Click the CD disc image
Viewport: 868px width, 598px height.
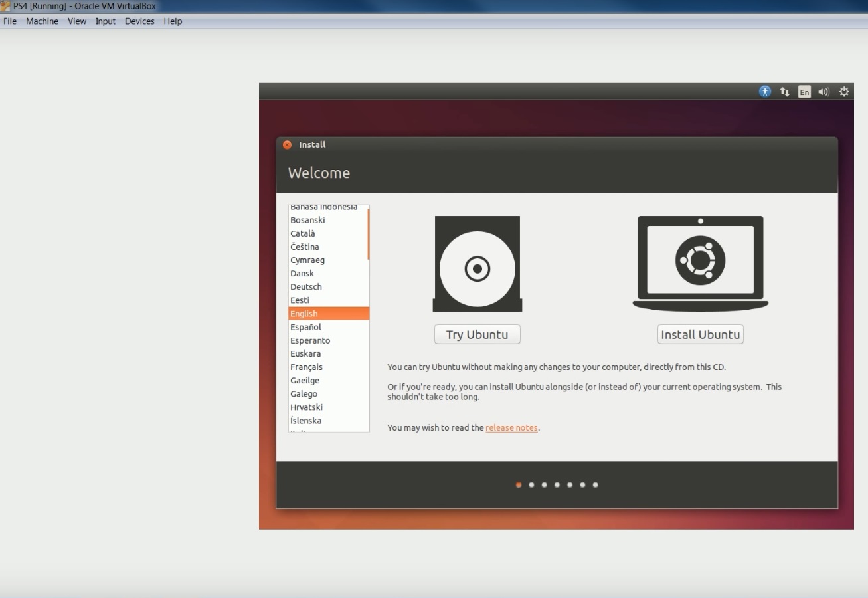[477, 264]
